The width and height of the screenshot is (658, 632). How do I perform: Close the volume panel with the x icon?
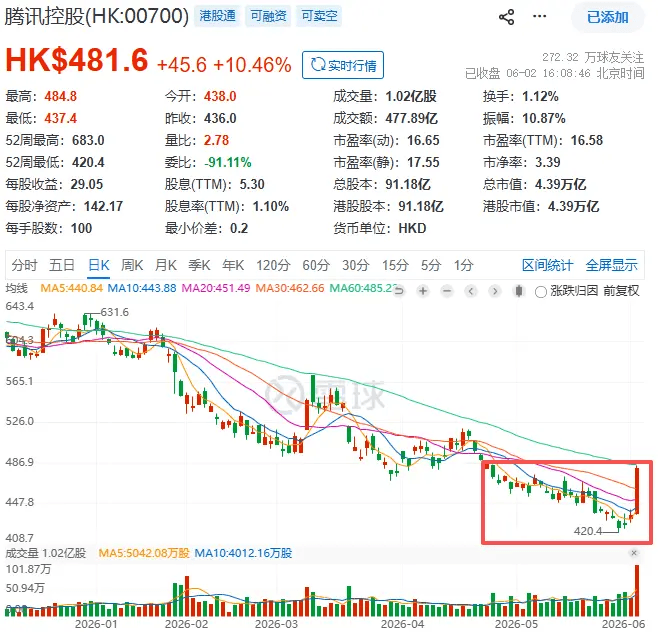[x=634, y=553]
